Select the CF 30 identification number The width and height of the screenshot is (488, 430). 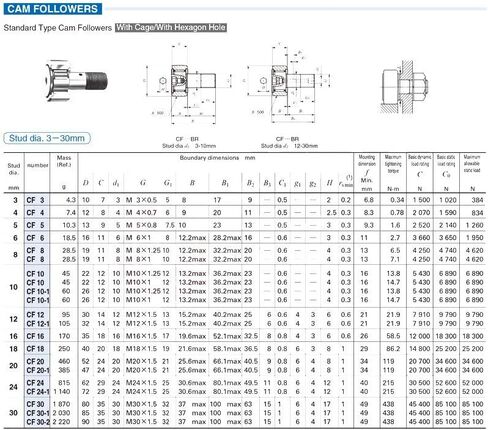click(35, 404)
